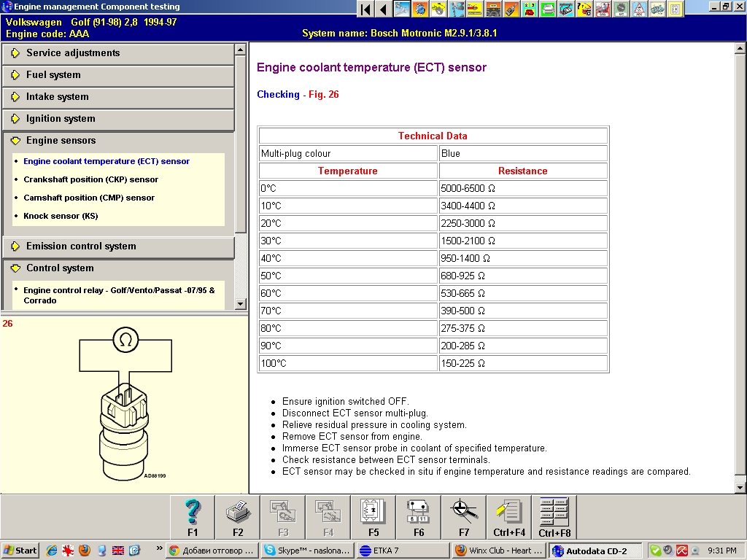Expand the Fuel system section
The width and height of the screenshot is (747, 560).
53,75
